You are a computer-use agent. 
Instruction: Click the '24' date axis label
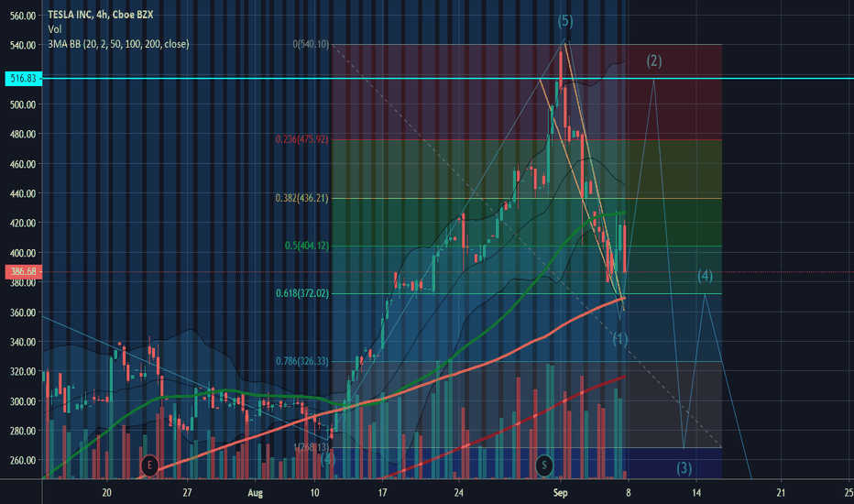458,493
